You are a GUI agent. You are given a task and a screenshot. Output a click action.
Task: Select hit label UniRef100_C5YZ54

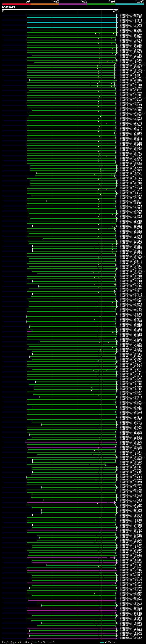click(x=131, y=352)
